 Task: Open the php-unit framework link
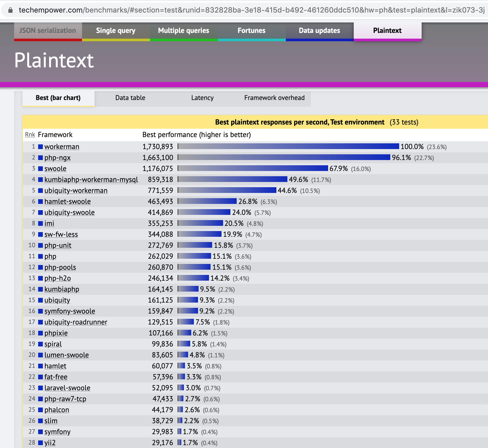click(58, 245)
